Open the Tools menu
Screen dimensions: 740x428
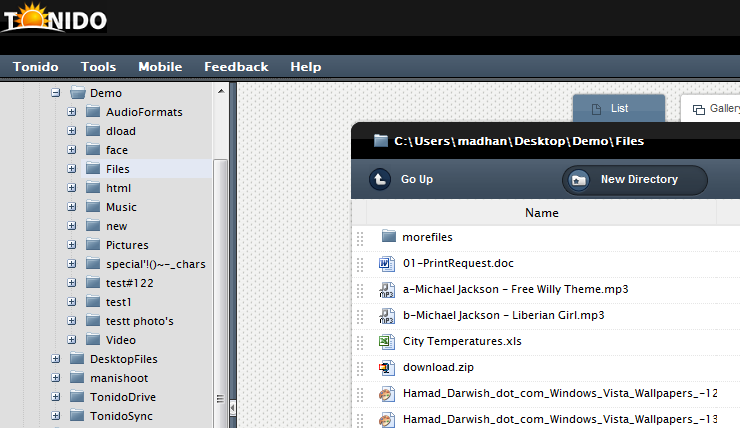tap(98, 67)
